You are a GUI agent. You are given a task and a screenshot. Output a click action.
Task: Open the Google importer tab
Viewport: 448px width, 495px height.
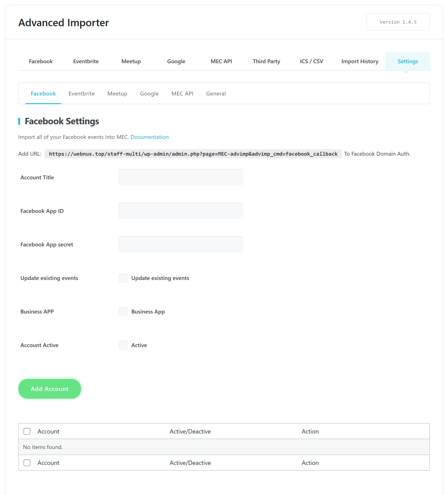(176, 61)
